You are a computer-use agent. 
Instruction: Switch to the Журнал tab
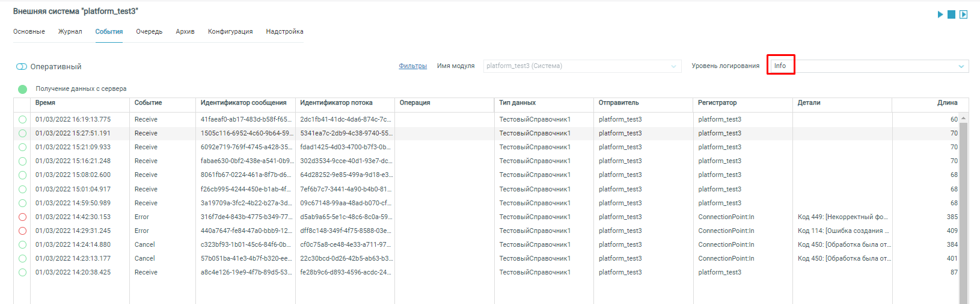(x=70, y=31)
